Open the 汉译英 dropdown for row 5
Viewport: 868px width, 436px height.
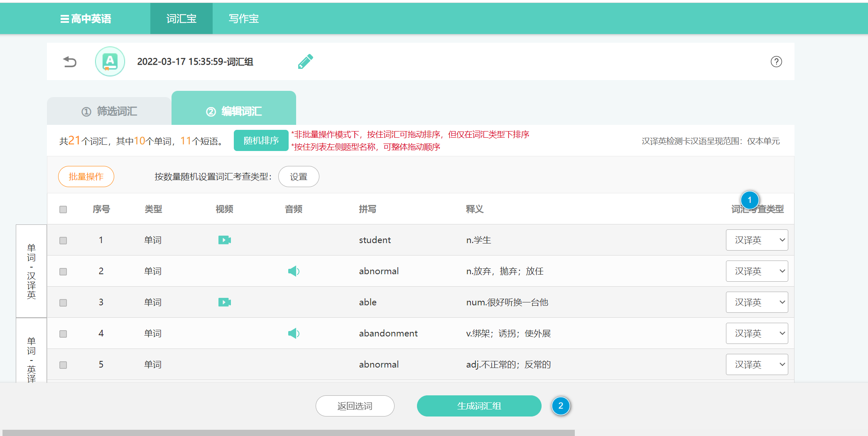click(x=757, y=365)
